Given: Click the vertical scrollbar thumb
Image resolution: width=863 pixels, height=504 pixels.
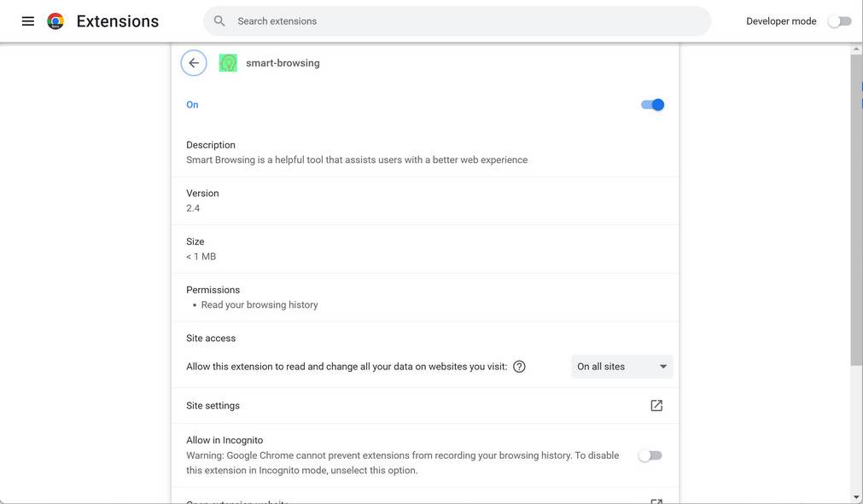Looking at the screenshot, I should click(x=856, y=205).
